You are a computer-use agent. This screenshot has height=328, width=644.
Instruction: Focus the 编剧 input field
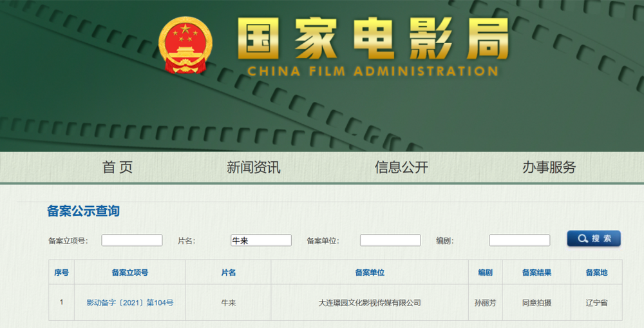click(520, 240)
